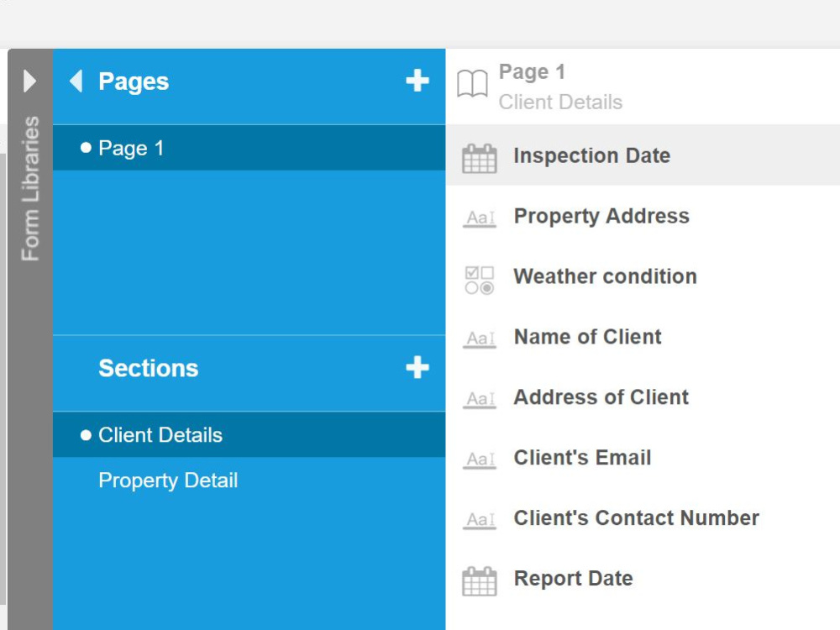
Task: Select the Client's Contact Number field
Action: [636, 518]
